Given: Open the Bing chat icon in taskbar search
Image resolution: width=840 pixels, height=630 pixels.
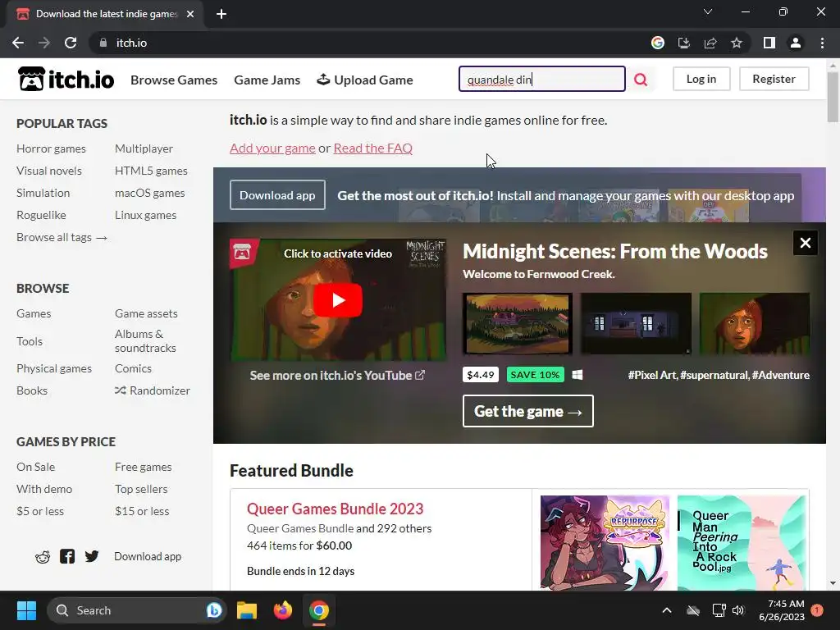Looking at the screenshot, I should 214,610.
